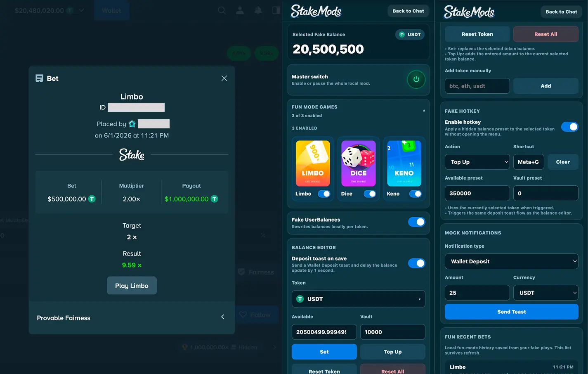Viewport: 588px width, 374px height.
Task: Expand the Wallet Deposit notification type list
Action: click(512, 261)
